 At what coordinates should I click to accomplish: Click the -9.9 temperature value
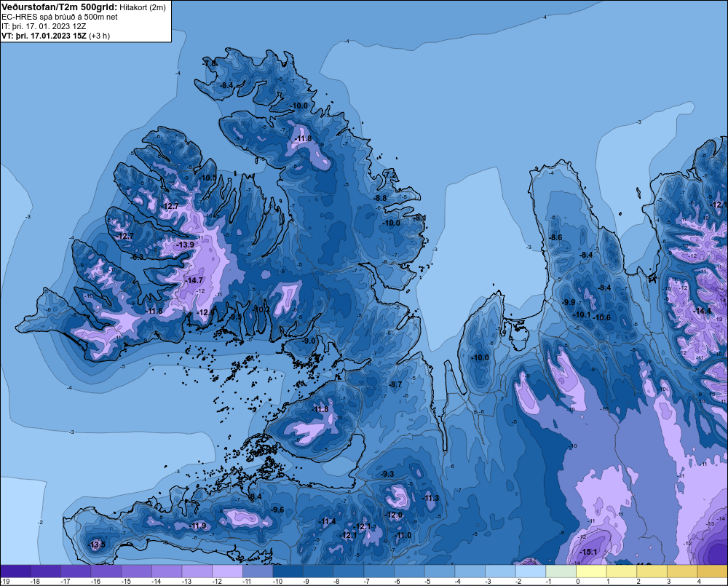569,302
